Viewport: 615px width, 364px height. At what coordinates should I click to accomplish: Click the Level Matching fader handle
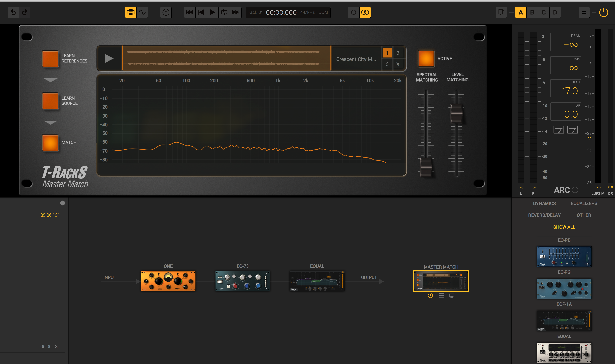[x=456, y=114]
